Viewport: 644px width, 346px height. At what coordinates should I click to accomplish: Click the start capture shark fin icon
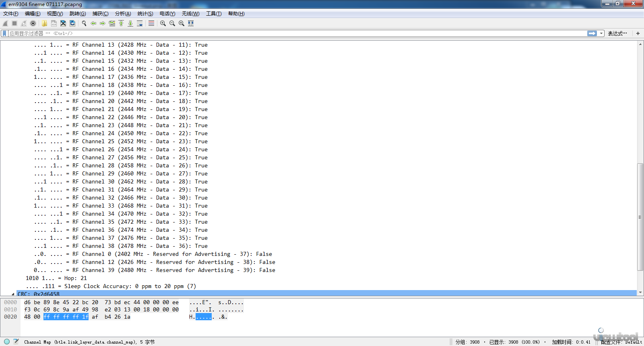5,23
